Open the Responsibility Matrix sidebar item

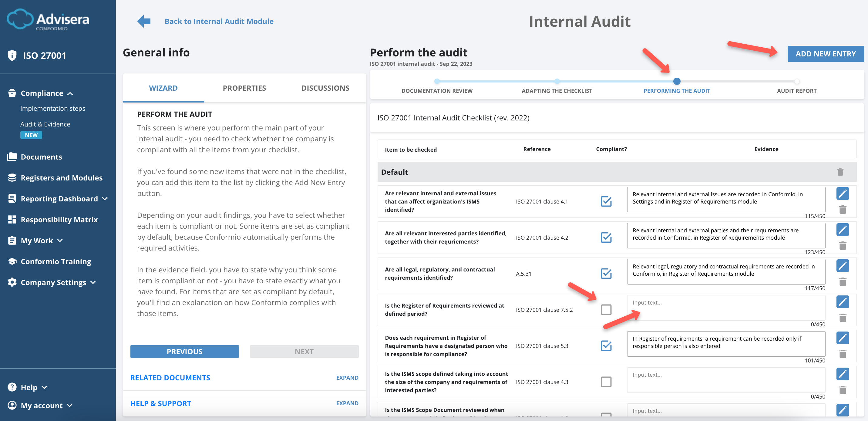59,219
